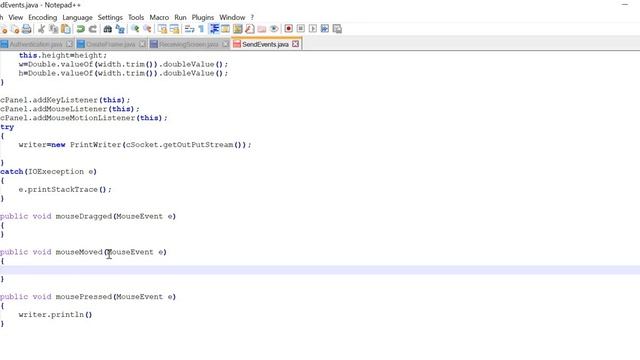Click the Zoom In icon

(135, 29)
